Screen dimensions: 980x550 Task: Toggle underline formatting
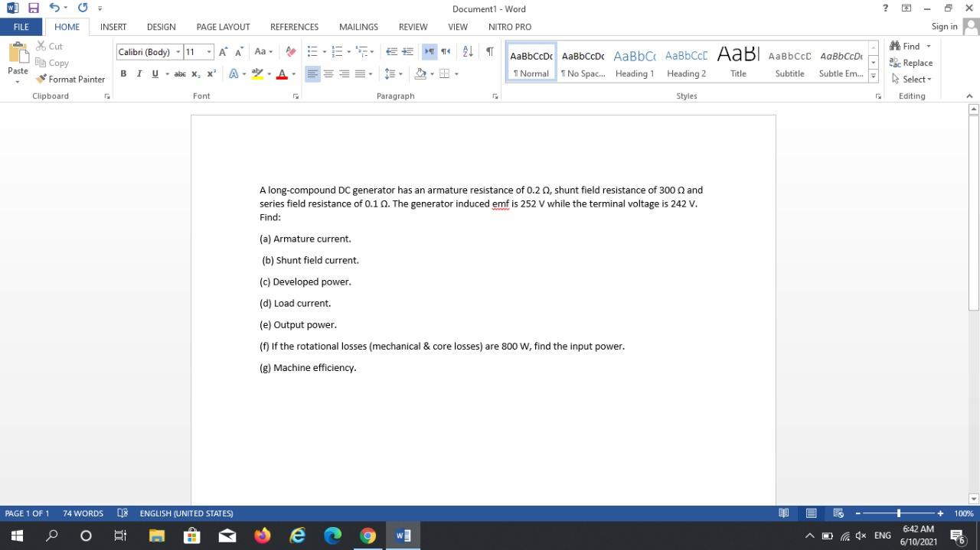point(153,73)
